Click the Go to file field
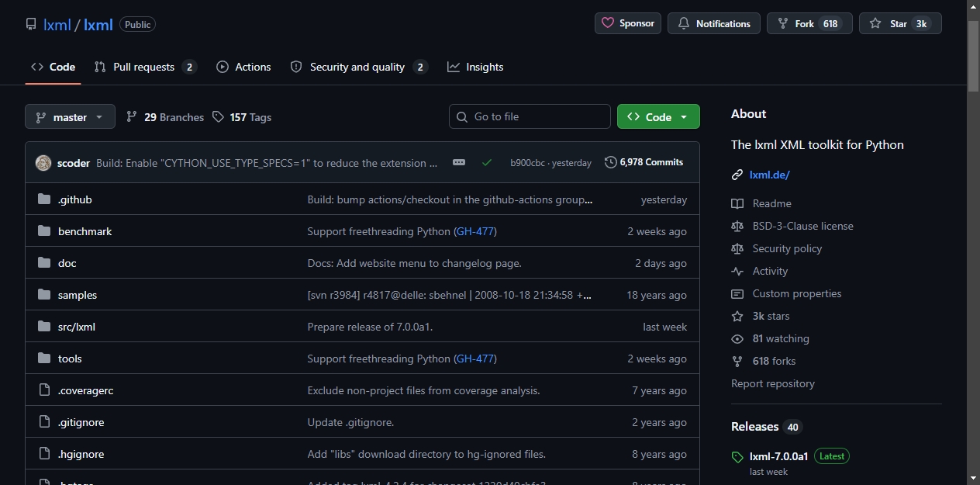Screen dimensions: 980x485 [x=530, y=116]
